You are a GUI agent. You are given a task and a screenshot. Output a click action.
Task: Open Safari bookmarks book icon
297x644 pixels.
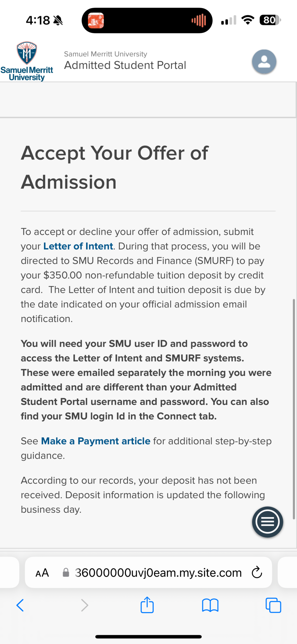(x=210, y=605)
